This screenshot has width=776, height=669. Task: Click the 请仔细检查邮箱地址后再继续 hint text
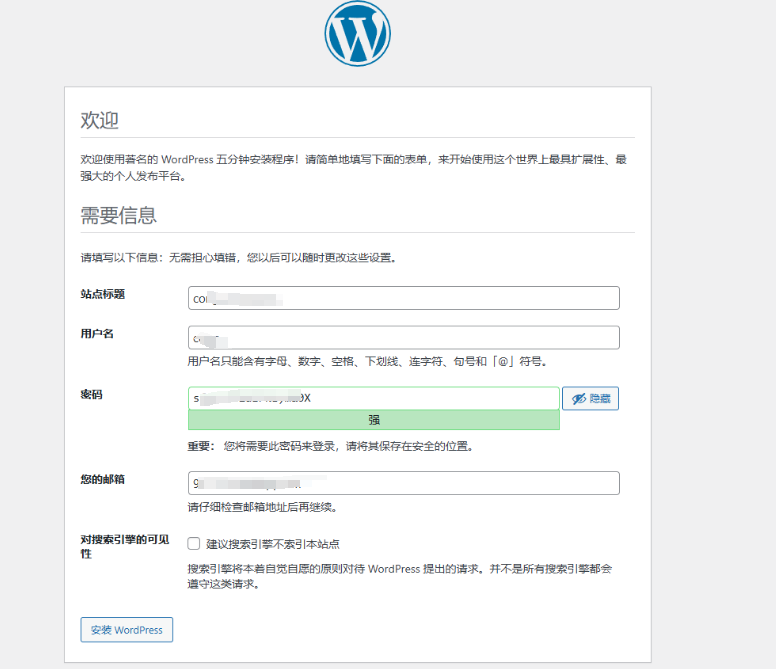point(262,507)
